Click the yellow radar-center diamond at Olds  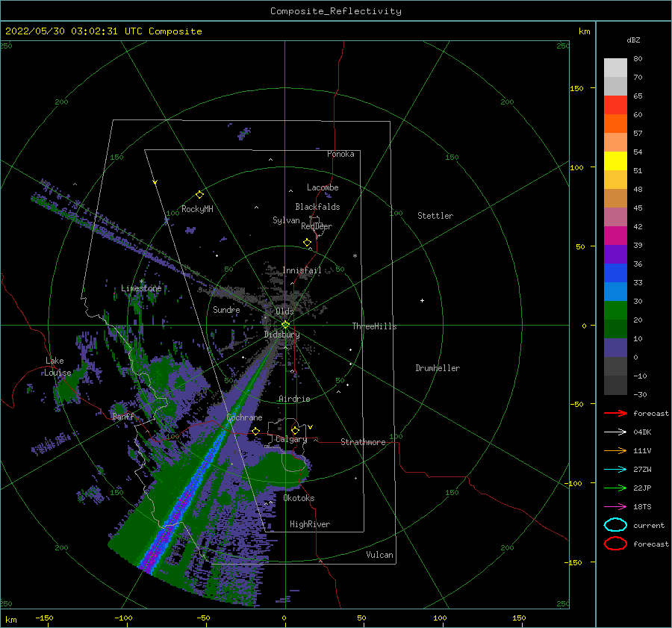[x=285, y=325]
